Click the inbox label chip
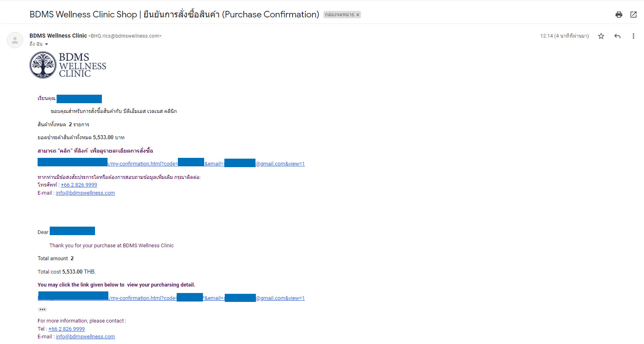 click(339, 15)
